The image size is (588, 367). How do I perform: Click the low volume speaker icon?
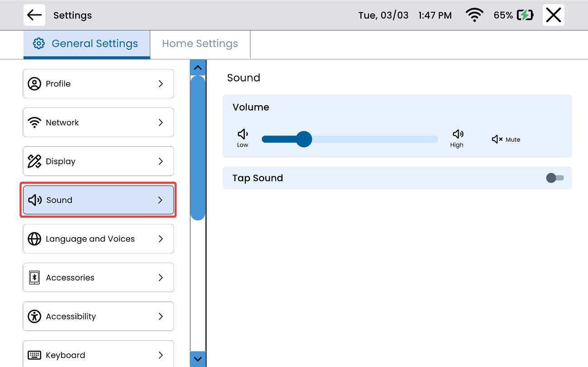pyautogui.click(x=243, y=134)
